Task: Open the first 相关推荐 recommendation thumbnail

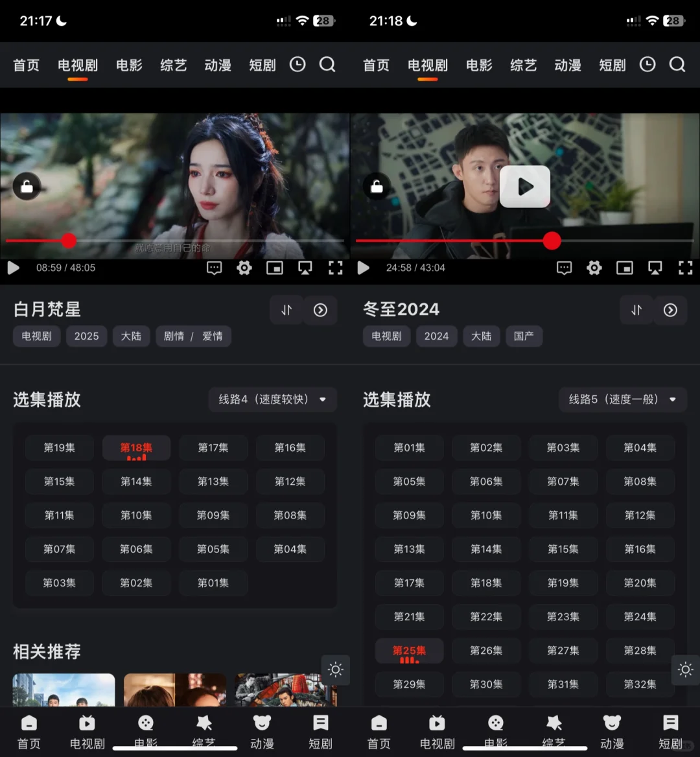Action: click(63, 690)
